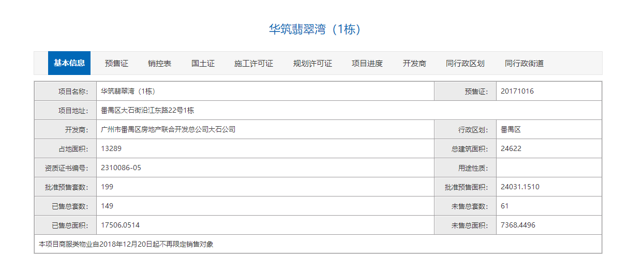The image size is (644, 272).
Task: Open the 国土证 tab
Action: click(x=203, y=64)
